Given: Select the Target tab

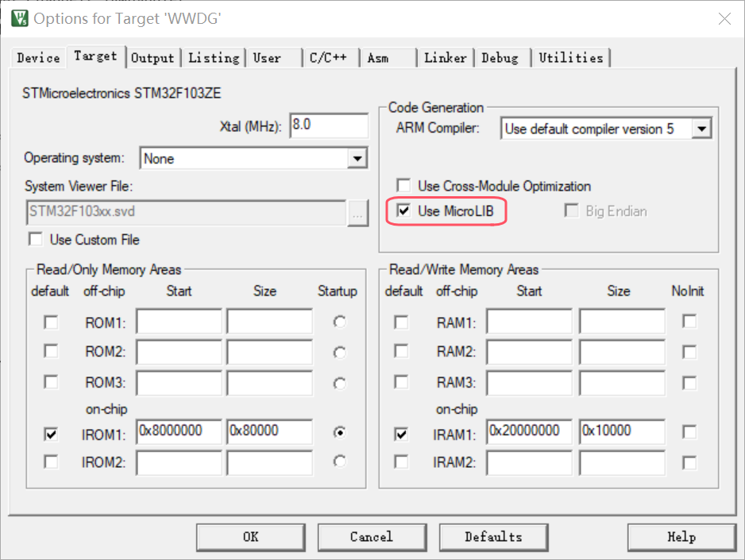Looking at the screenshot, I should (95, 56).
